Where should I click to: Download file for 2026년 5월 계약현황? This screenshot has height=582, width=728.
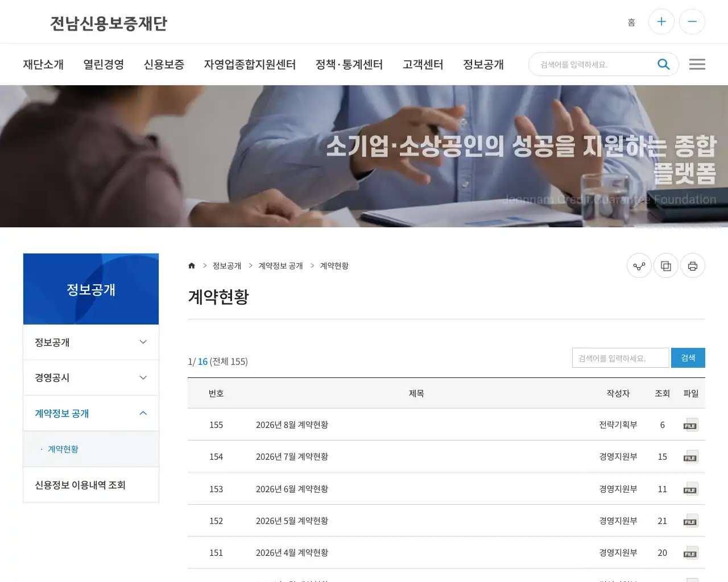[690, 521]
